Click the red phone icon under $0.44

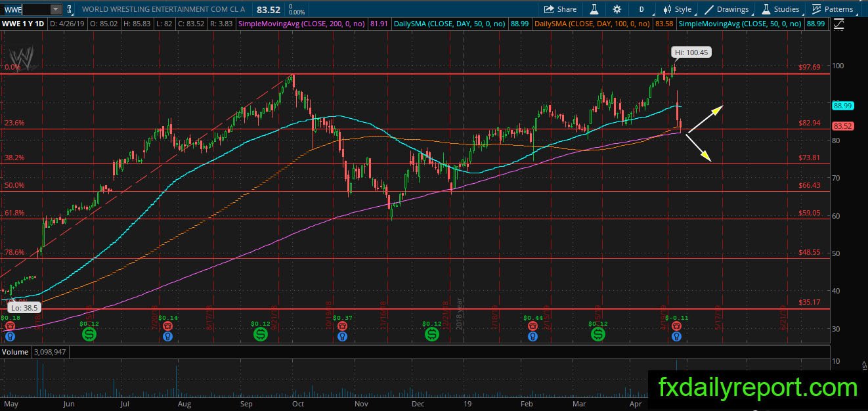coord(533,326)
